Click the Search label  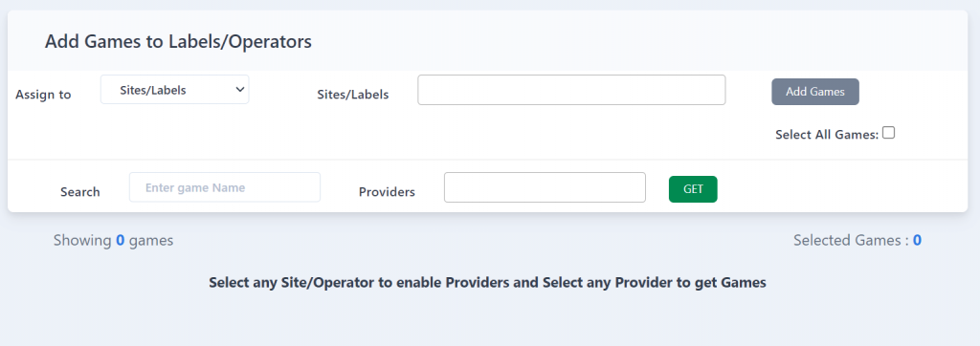(x=80, y=192)
